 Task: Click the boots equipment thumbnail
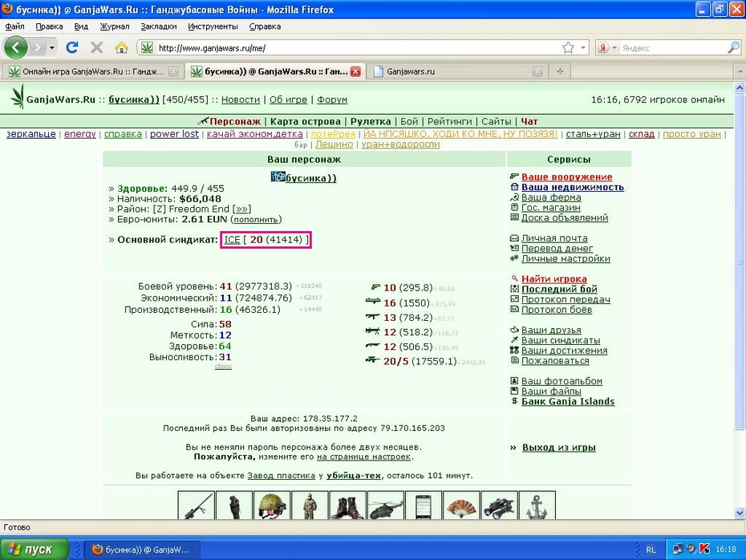pos(348,505)
